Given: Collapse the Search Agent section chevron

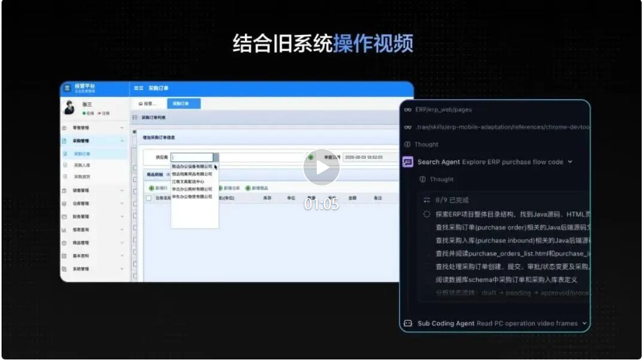Looking at the screenshot, I should point(570,162).
